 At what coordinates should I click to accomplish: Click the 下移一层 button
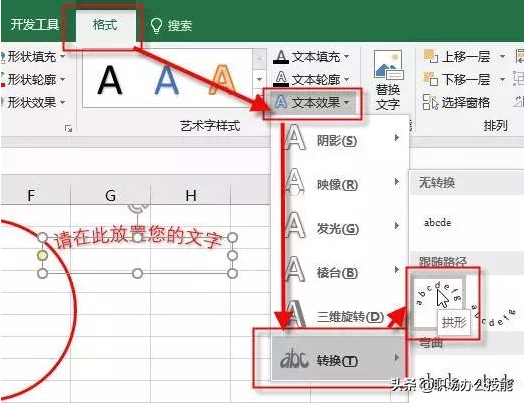[x=458, y=80]
